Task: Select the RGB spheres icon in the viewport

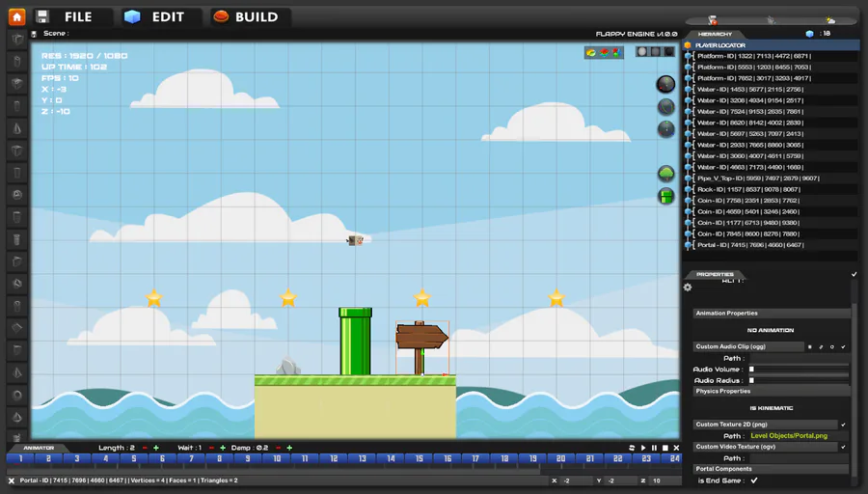Action: [x=616, y=52]
